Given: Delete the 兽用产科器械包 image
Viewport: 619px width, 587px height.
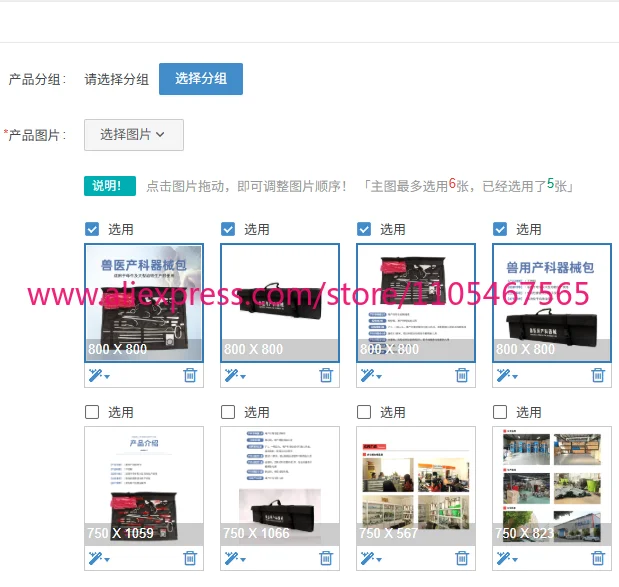Looking at the screenshot, I should click(598, 375).
